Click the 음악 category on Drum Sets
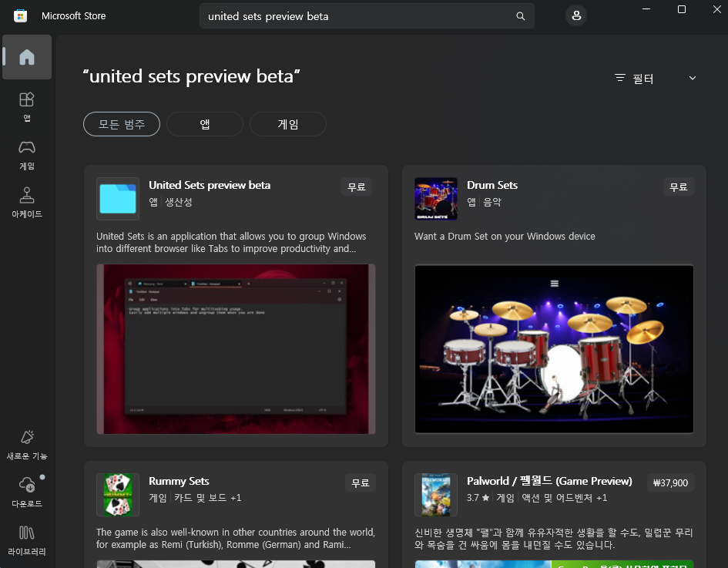 pyautogui.click(x=492, y=202)
